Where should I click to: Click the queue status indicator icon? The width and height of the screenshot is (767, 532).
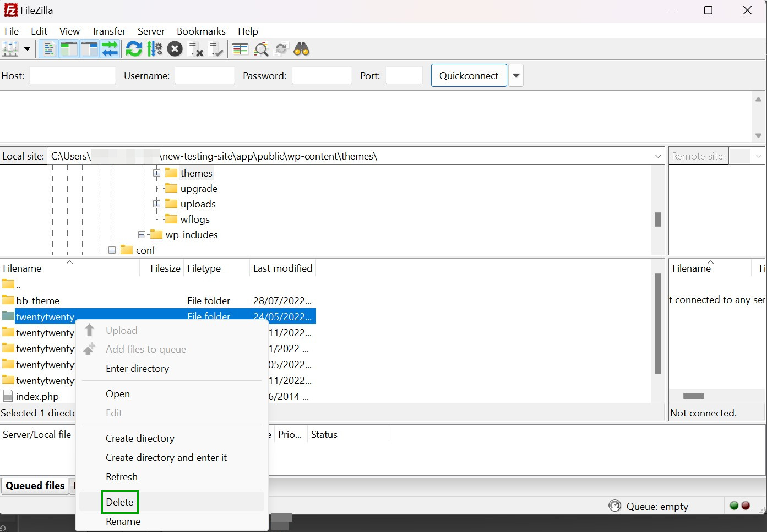click(x=614, y=506)
